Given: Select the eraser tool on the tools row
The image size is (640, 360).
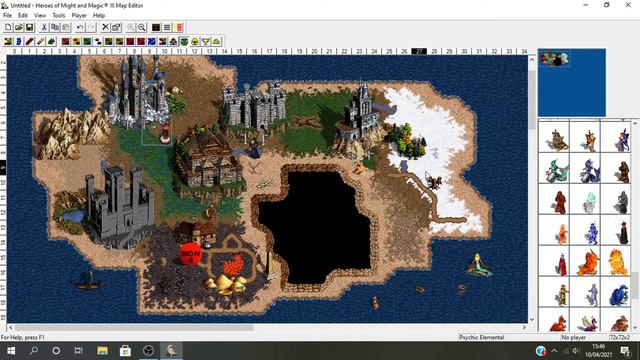Looking at the screenshot, I should click(40, 41).
